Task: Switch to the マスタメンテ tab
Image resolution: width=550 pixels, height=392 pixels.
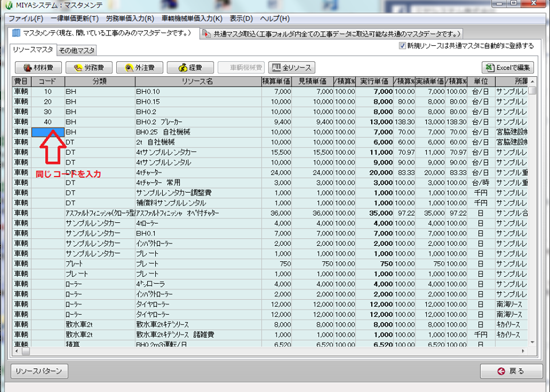Action: [103, 33]
